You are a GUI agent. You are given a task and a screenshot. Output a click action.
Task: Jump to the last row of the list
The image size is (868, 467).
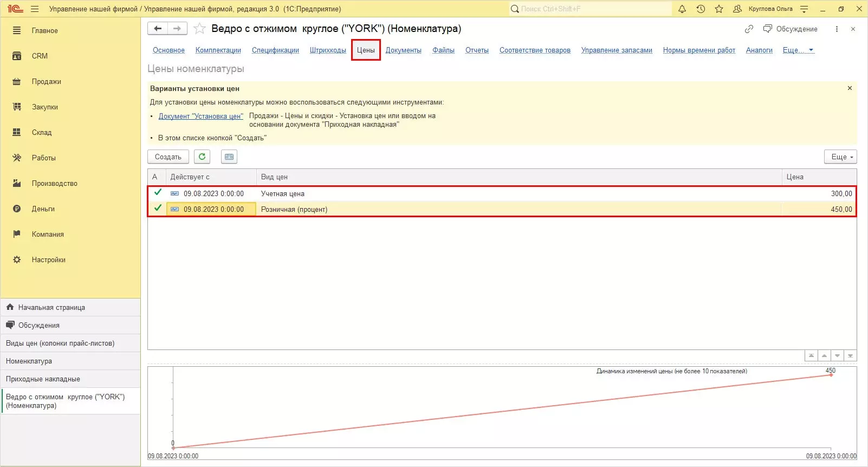click(851, 356)
